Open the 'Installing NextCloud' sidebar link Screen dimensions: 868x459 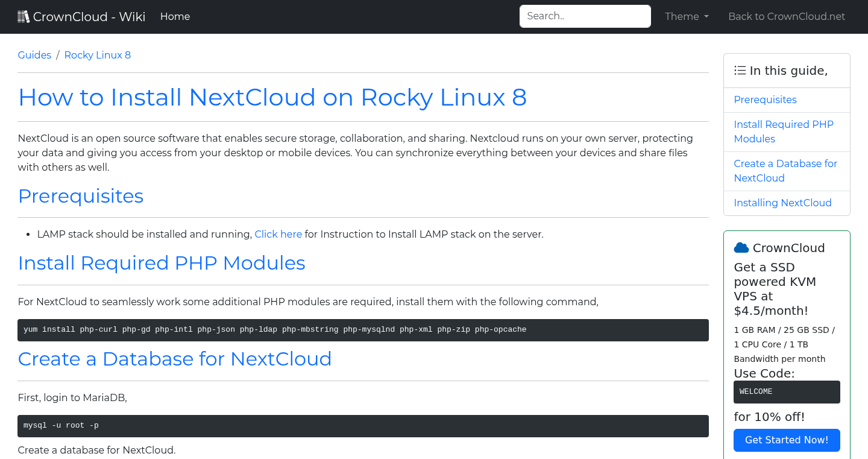click(x=782, y=203)
